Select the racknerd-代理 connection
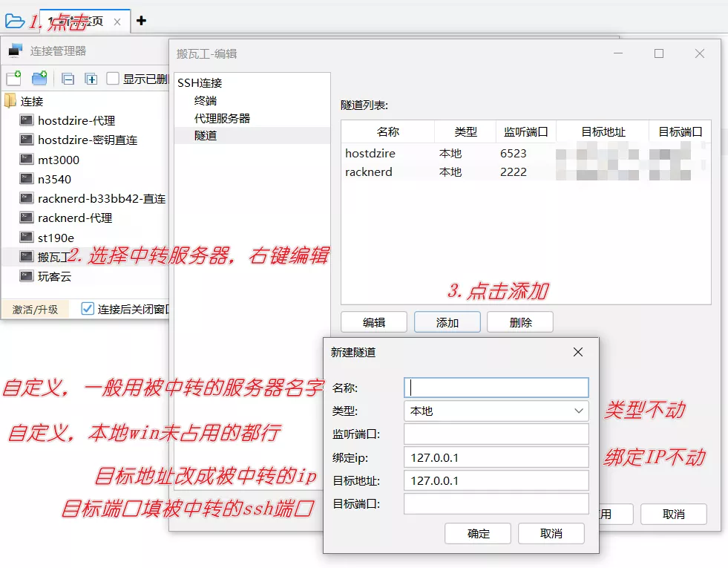This screenshot has width=728, height=568. [75, 218]
